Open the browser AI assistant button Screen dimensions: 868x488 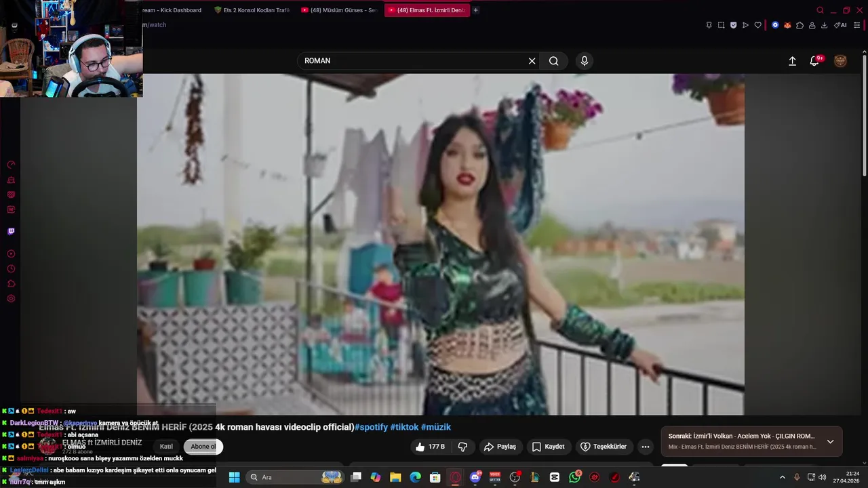point(840,25)
